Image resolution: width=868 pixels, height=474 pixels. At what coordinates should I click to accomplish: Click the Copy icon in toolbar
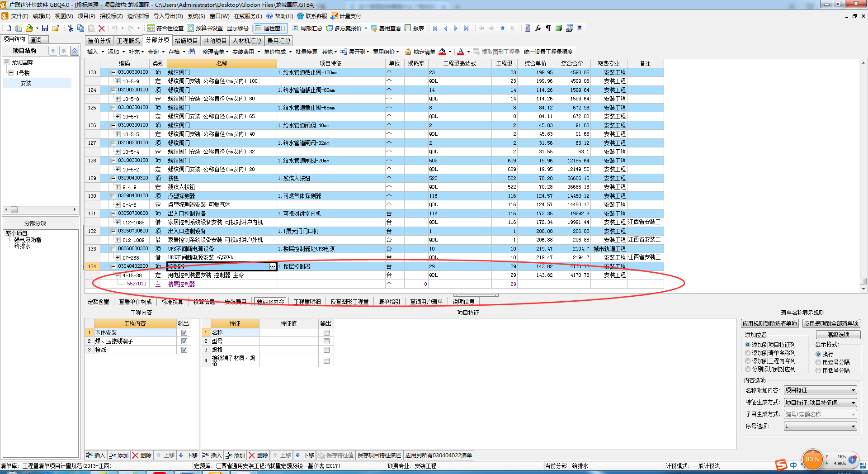[81, 28]
